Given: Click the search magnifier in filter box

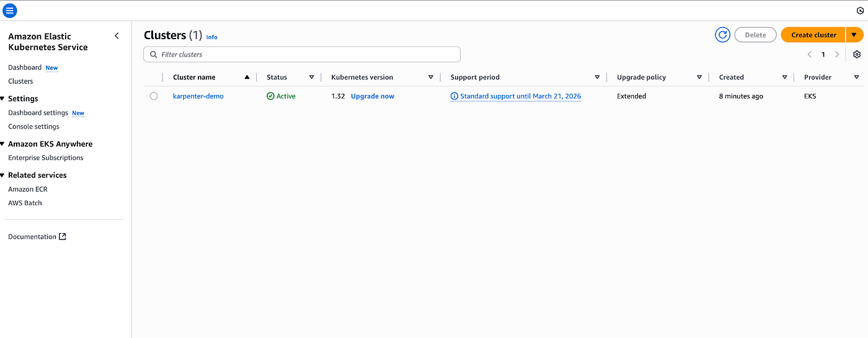Looking at the screenshot, I should [x=153, y=55].
